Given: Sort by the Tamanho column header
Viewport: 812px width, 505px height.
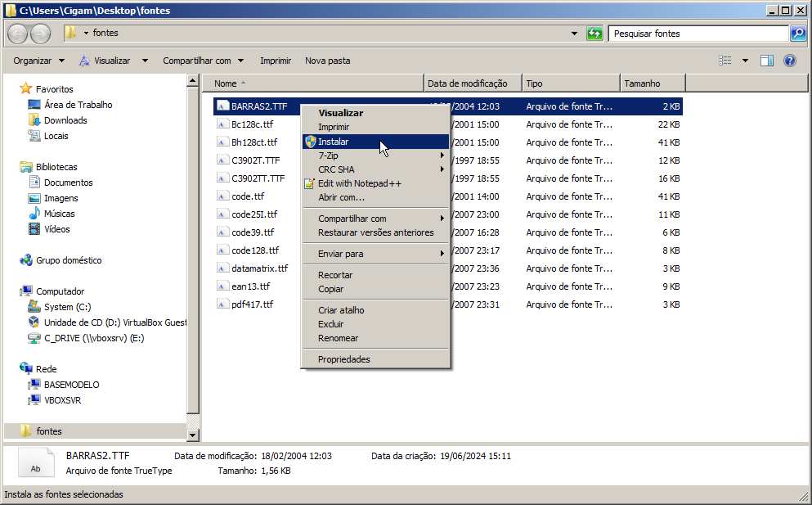Looking at the screenshot, I should (x=653, y=83).
